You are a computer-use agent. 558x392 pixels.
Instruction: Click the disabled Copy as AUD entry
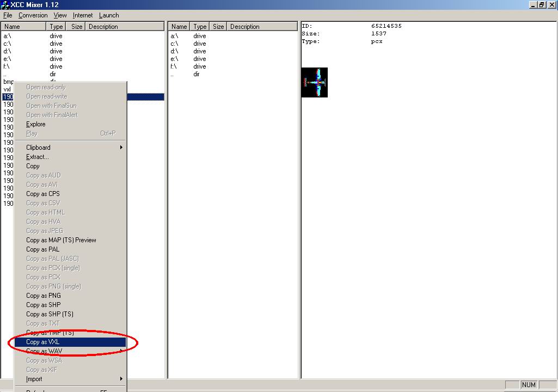[70, 175]
